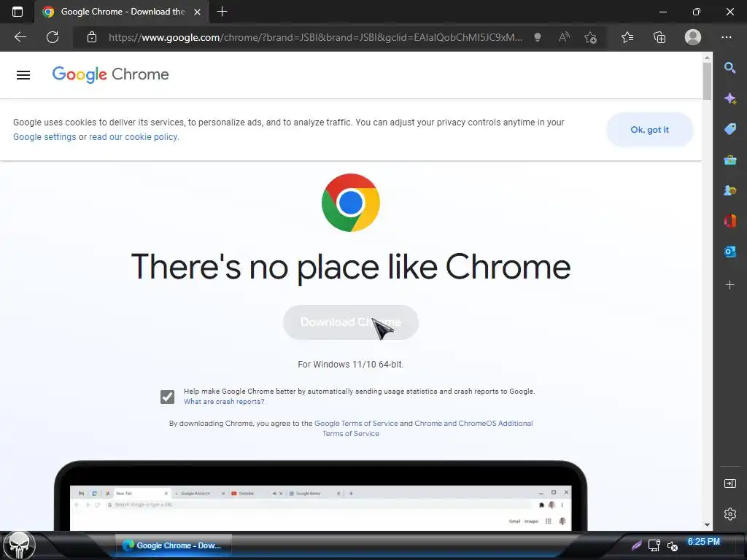The image size is (747, 560).
Task: Open the Favorites list icon
Action: [x=627, y=37]
